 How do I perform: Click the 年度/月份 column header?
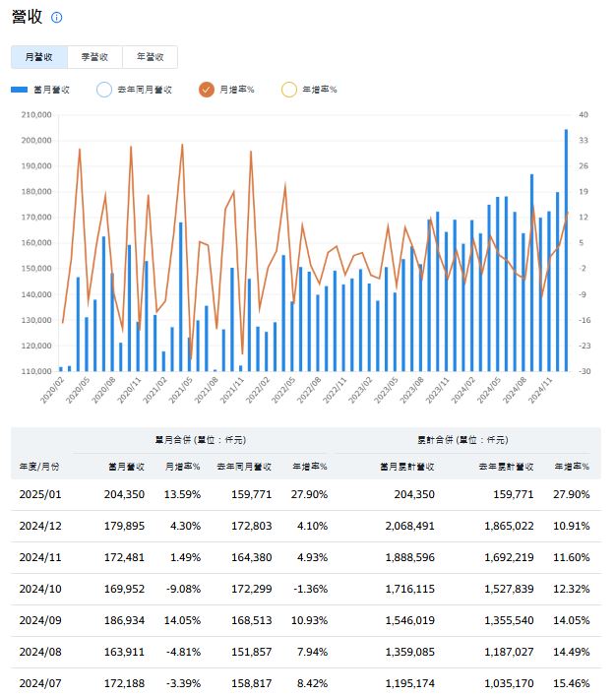(39, 467)
